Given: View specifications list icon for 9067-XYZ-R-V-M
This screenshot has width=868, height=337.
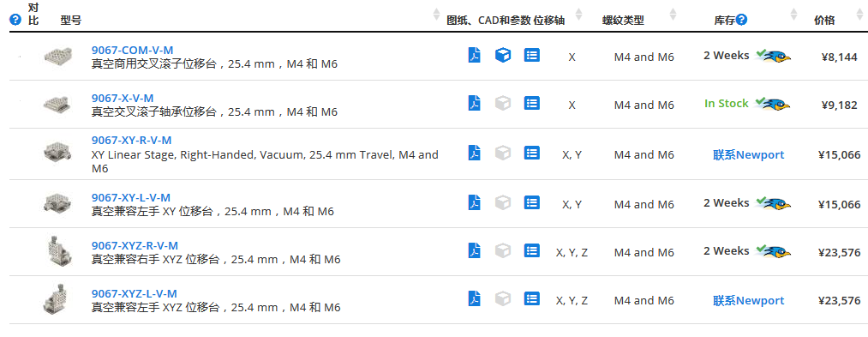Looking at the screenshot, I should 531,250.
